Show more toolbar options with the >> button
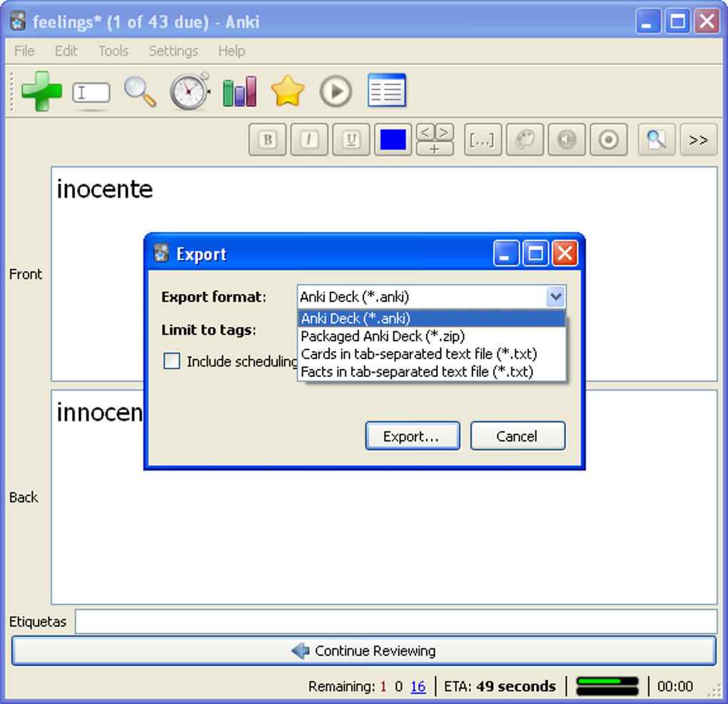Viewport: 728px width, 704px height. coord(698,139)
